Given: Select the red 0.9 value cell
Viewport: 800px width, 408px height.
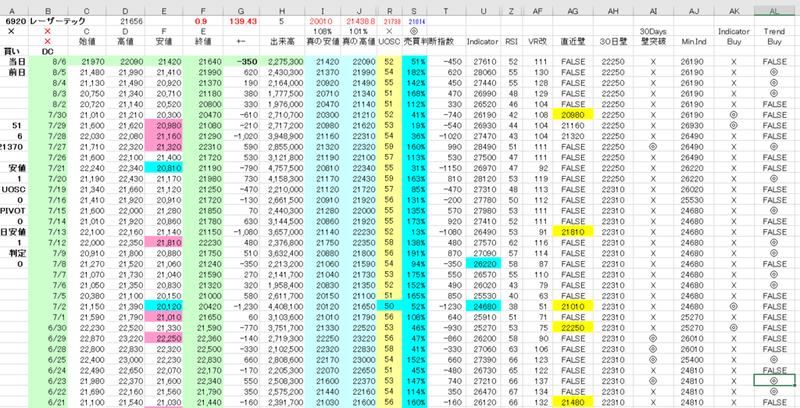Looking at the screenshot, I should [x=201, y=21].
